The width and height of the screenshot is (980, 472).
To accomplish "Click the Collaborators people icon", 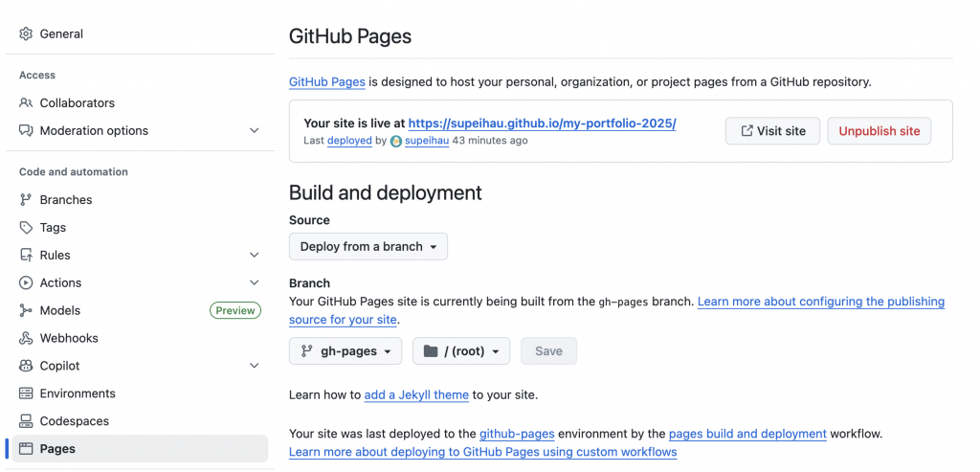I will coord(26,103).
